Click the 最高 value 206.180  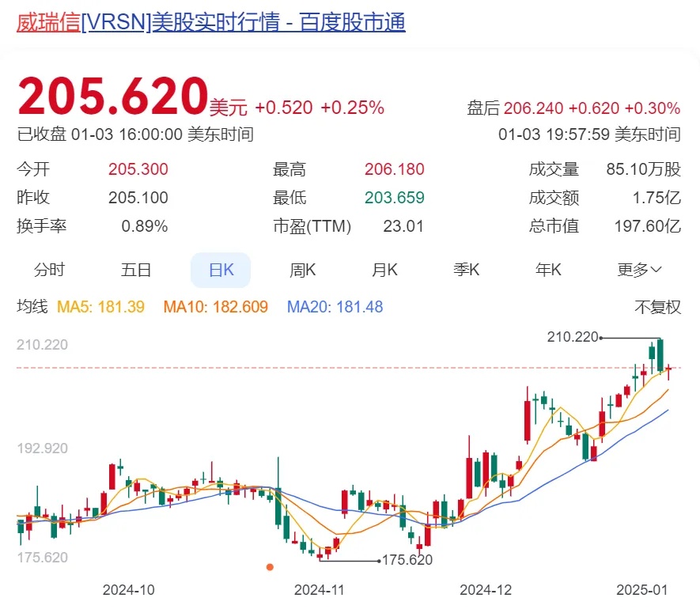coord(394,169)
